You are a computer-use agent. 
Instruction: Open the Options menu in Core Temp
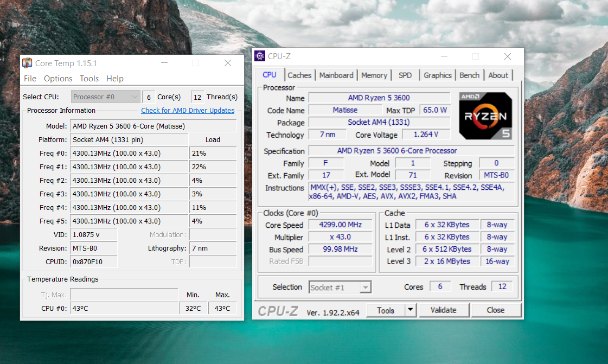tap(58, 79)
